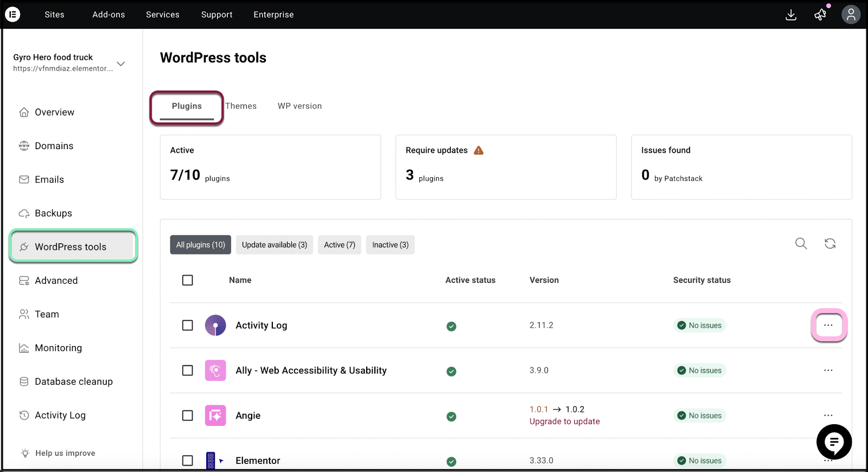
Task: Filter by Active (7) plugins
Action: [340, 245]
